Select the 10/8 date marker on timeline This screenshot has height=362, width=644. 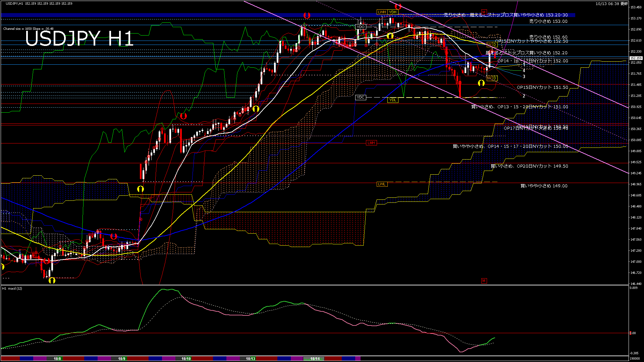tap(57, 359)
